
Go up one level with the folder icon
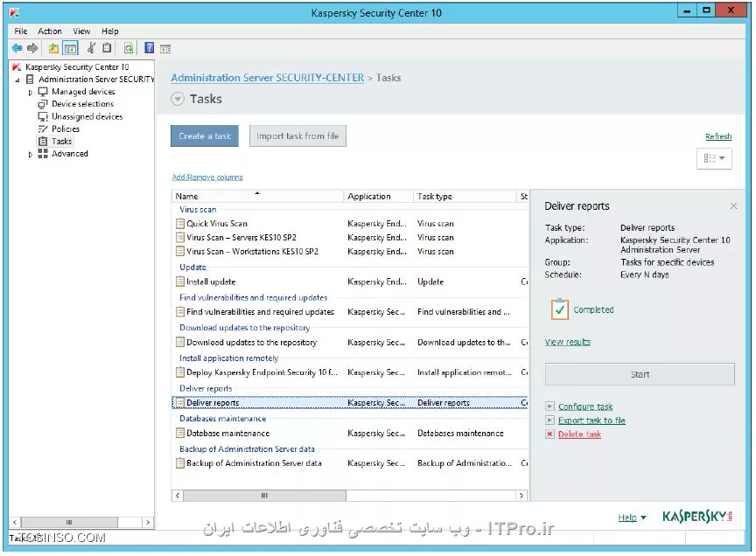tap(53, 48)
